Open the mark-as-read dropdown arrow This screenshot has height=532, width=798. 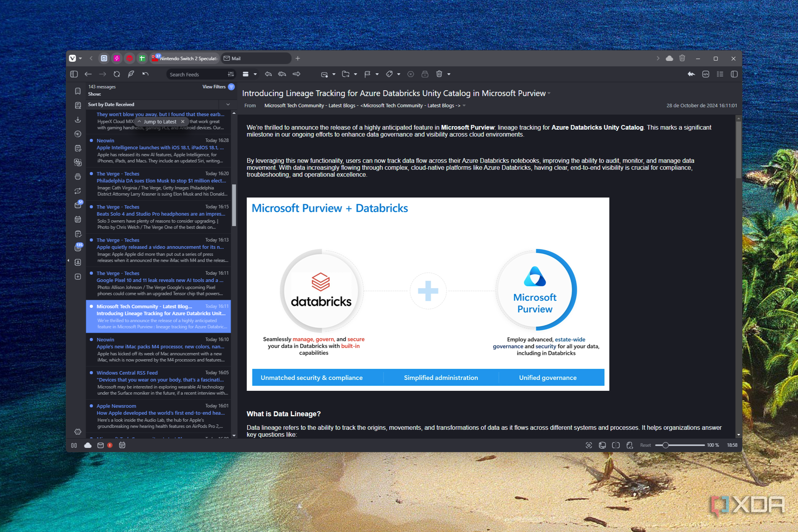[334, 74]
